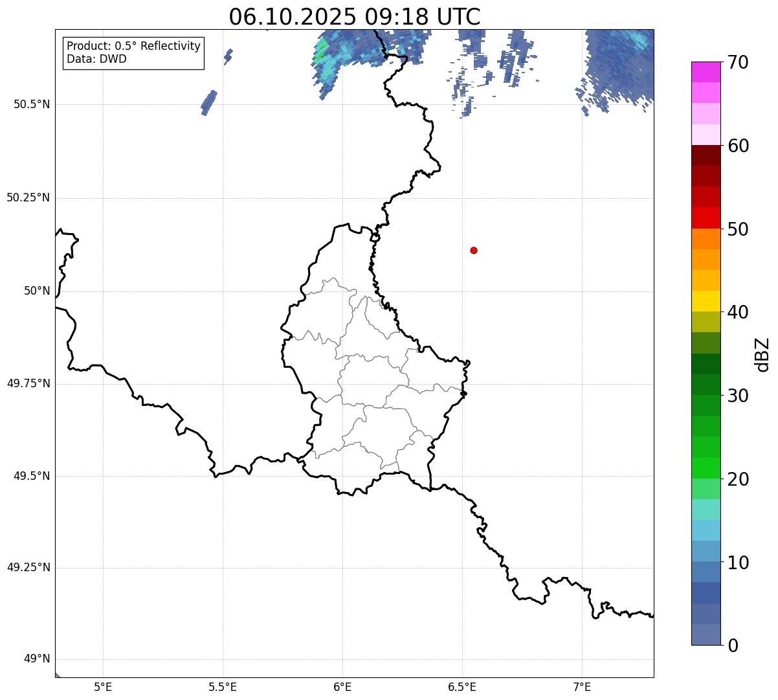Click the colorbar value 20
This screenshot has width=778, height=700.
(x=738, y=479)
